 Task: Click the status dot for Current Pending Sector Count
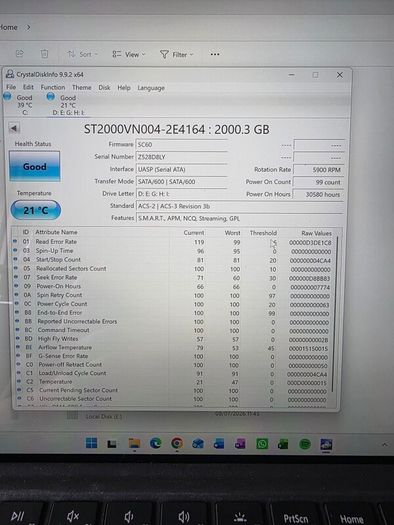click(19, 390)
